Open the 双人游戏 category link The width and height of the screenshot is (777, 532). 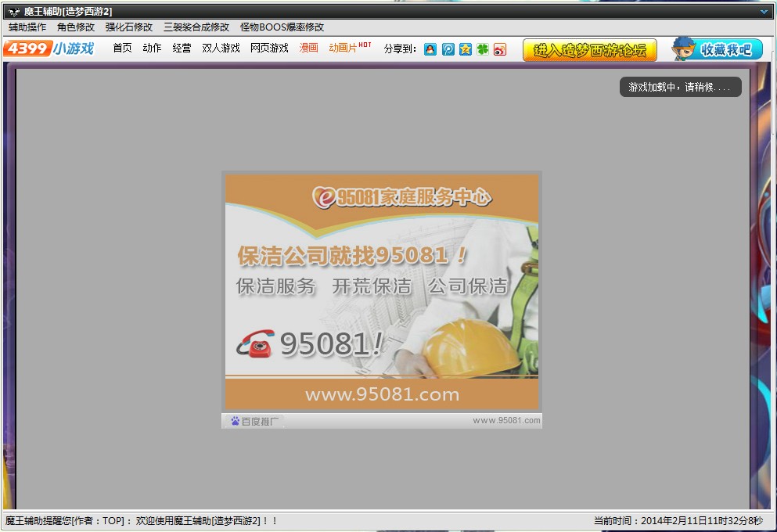(x=221, y=49)
